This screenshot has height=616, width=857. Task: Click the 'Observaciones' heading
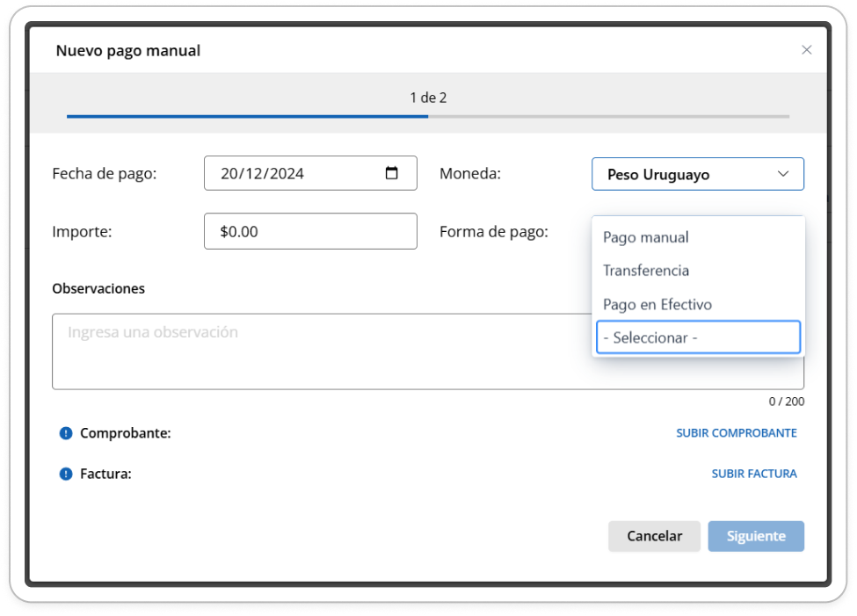click(x=98, y=288)
